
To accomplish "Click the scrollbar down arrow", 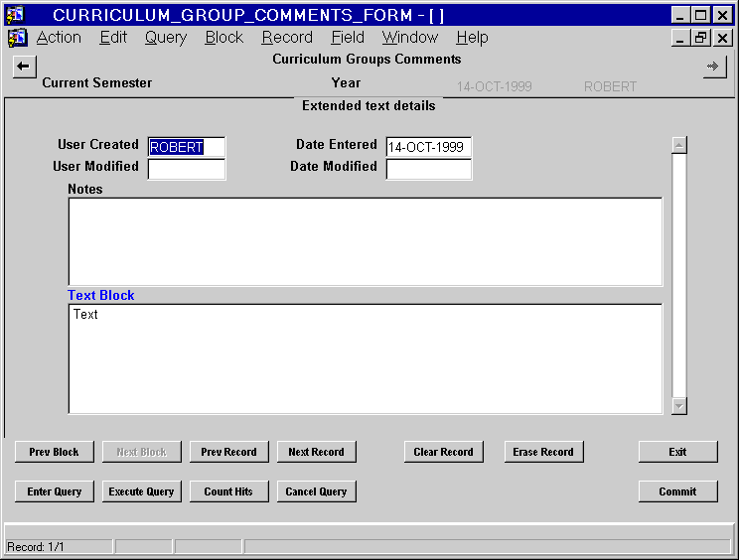I will tap(679, 406).
